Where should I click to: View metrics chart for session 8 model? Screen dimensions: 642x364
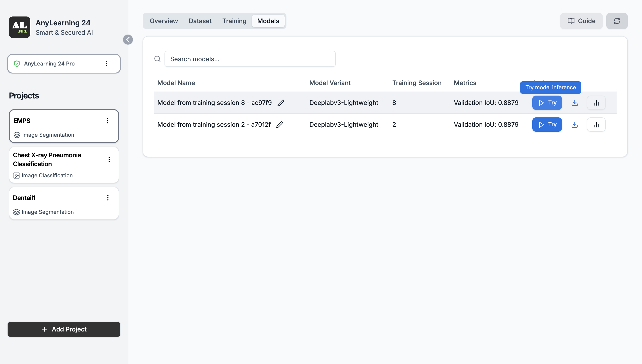point(596,103)
